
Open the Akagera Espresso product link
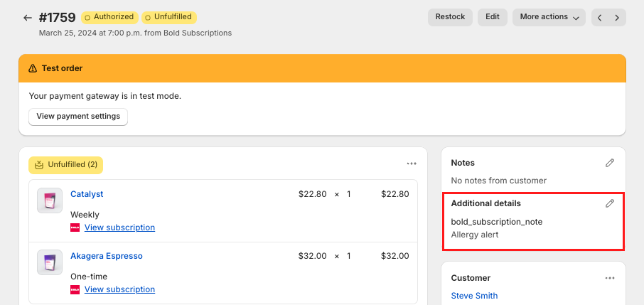[107, 256]
